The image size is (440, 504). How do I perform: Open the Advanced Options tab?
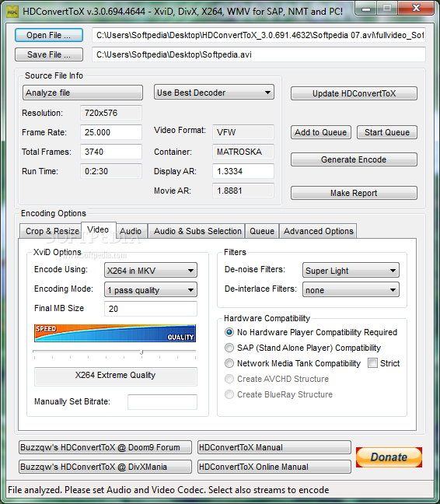[x=318, y=231]
